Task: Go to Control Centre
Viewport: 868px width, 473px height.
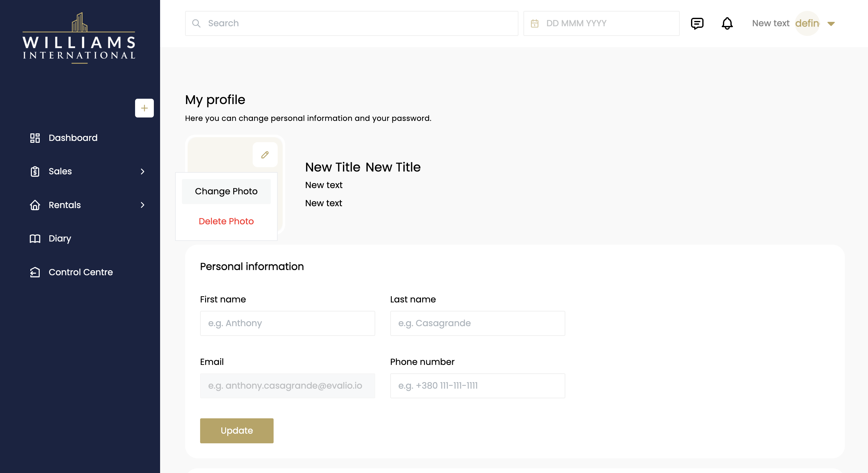Action: pyautogui.click(x=81, y=272)
